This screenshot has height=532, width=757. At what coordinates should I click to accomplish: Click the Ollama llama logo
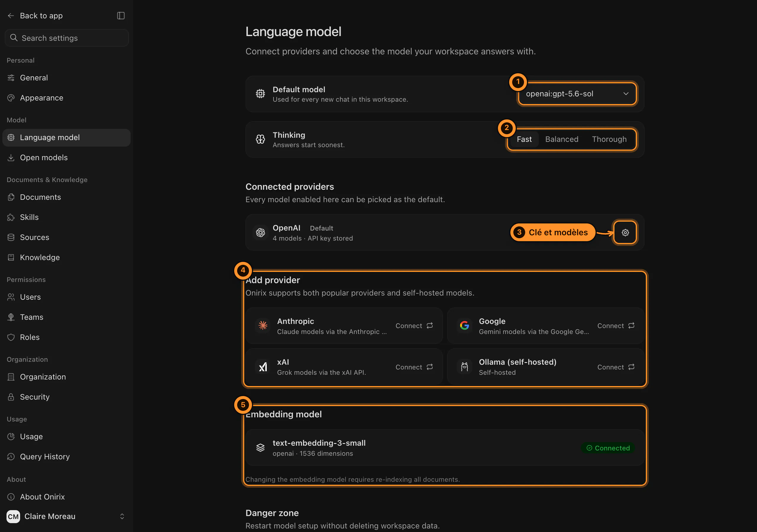pyautogui.click(x=464, y=366)
